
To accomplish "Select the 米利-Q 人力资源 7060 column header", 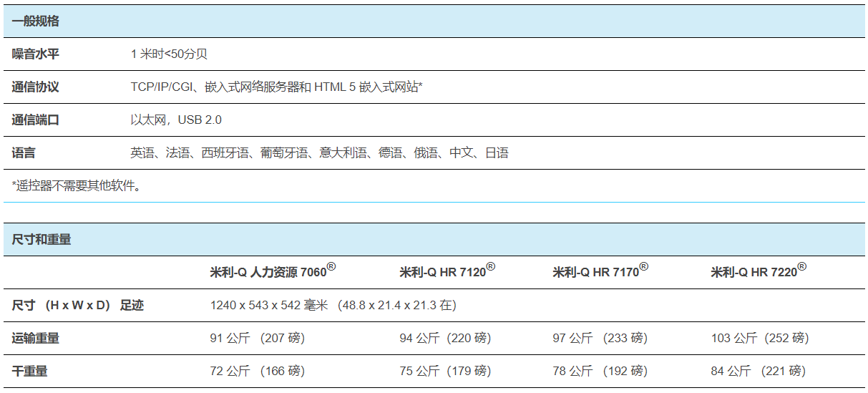I will coord(273,271).
